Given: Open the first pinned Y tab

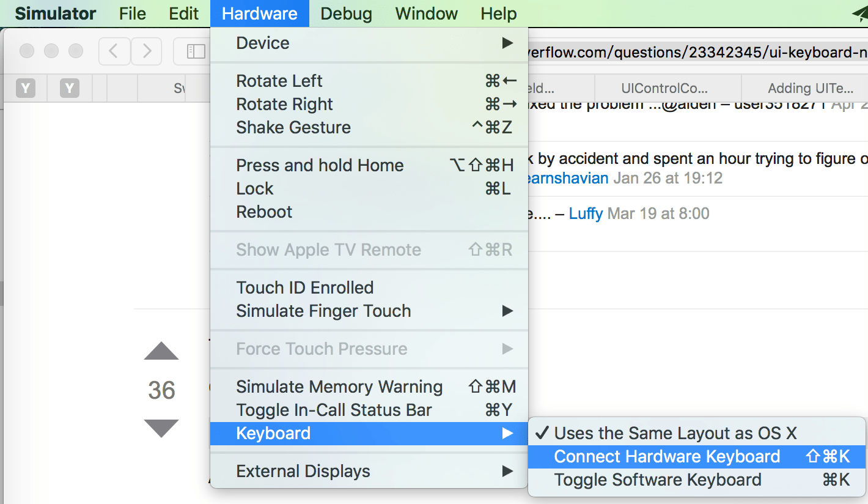Looking at the screenshot, I should (x=25, y=89).
